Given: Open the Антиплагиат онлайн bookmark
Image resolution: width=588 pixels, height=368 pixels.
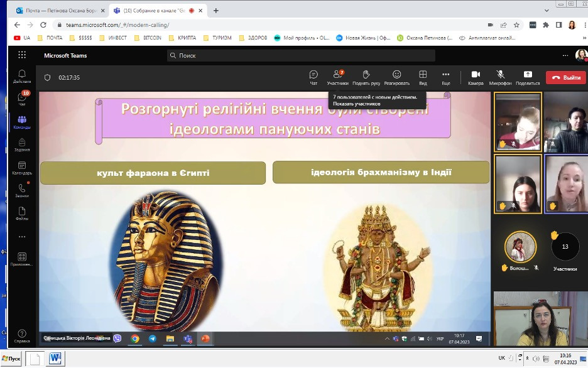Looking at the screenshot, I should [x=487, y=38].
